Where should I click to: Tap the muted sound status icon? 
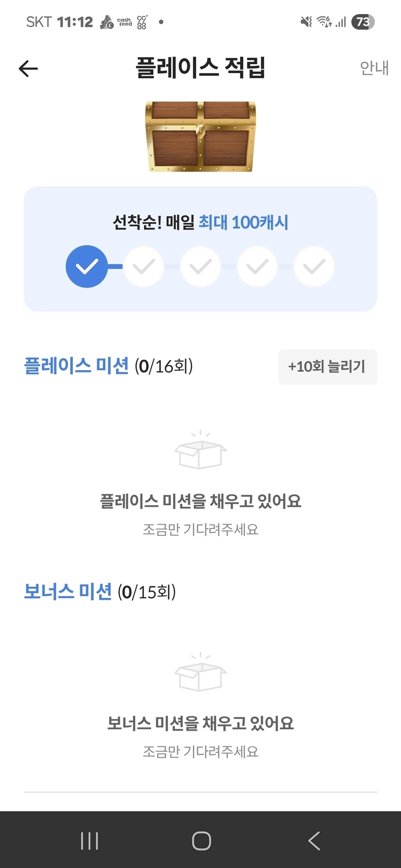tap(306, 22)
